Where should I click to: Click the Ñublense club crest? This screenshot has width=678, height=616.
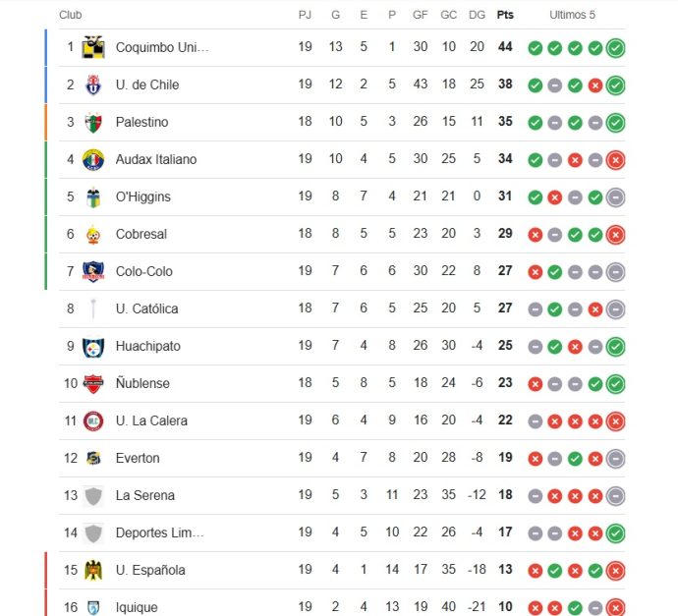[93, 384]
